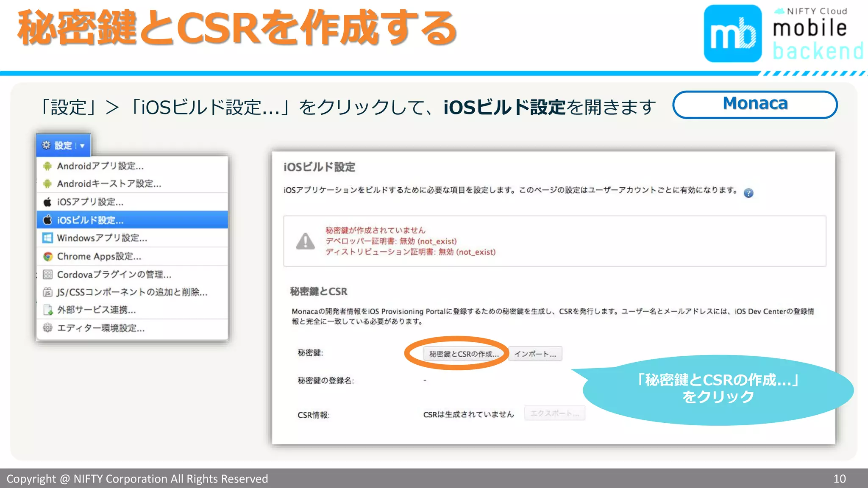Select Windowsアプリ設定... menu item
Image resolution: width=868 pixels, height=488 pixels.
point(132,238)
